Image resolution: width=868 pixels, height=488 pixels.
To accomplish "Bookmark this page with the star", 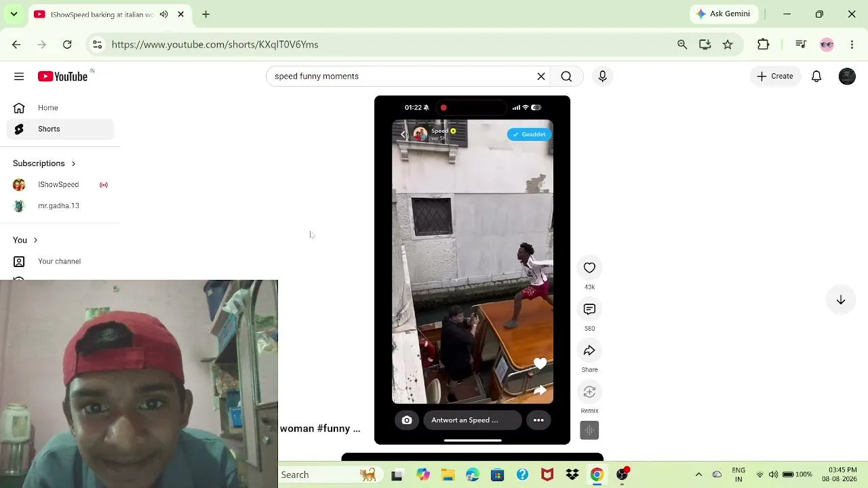I will tap(728, 45).
